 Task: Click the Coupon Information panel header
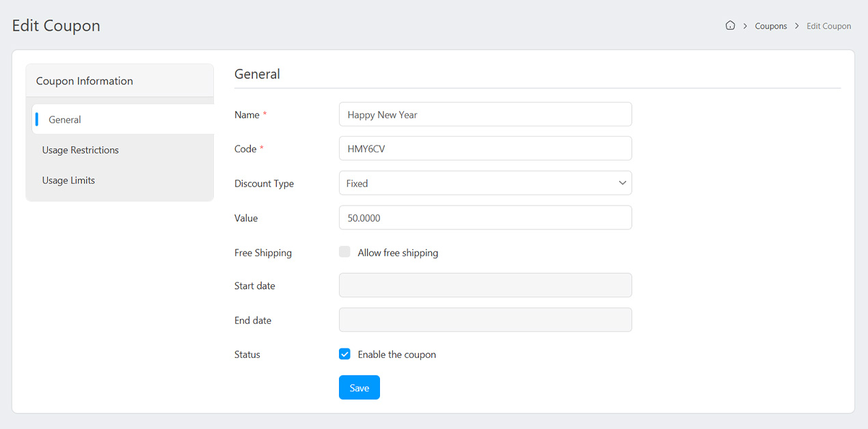coord(85,81)
